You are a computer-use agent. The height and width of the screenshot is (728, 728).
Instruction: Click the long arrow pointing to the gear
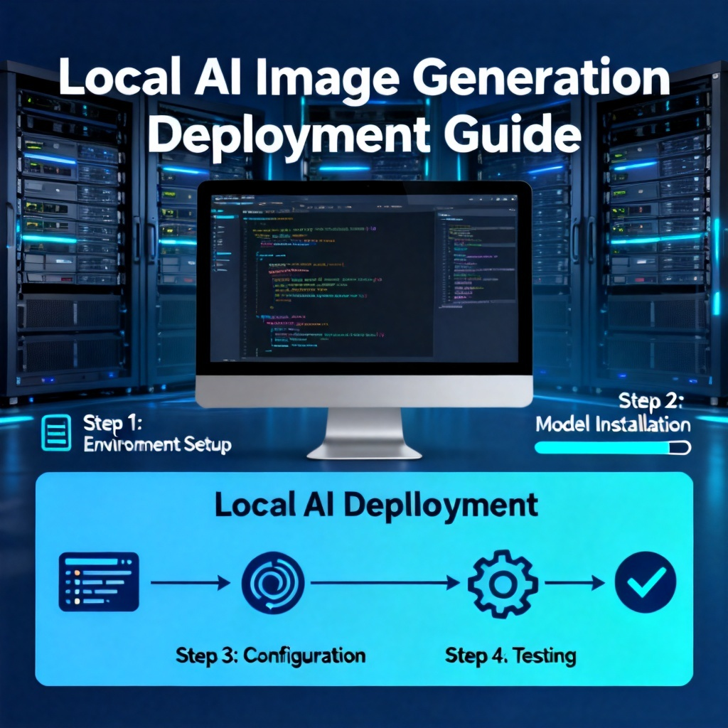pos(385,582)
